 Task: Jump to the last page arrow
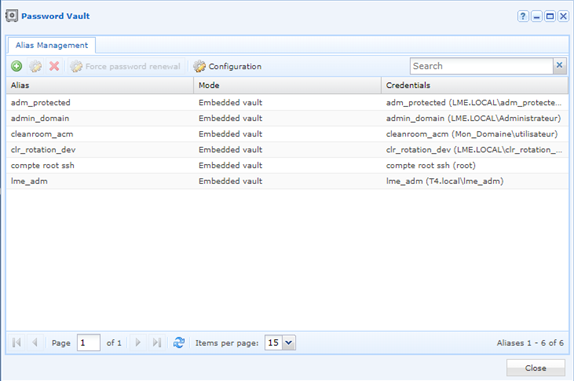coord(157,343)
